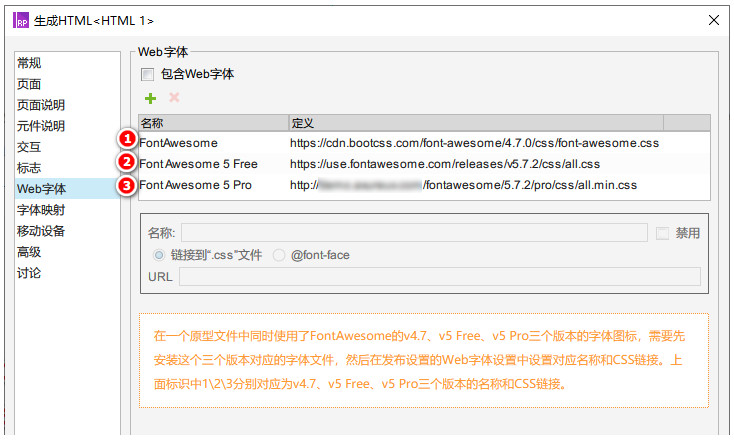Screen dimensions: 734x442
Task: Open the 页面说明 section
Action: (x=67, y=105)
